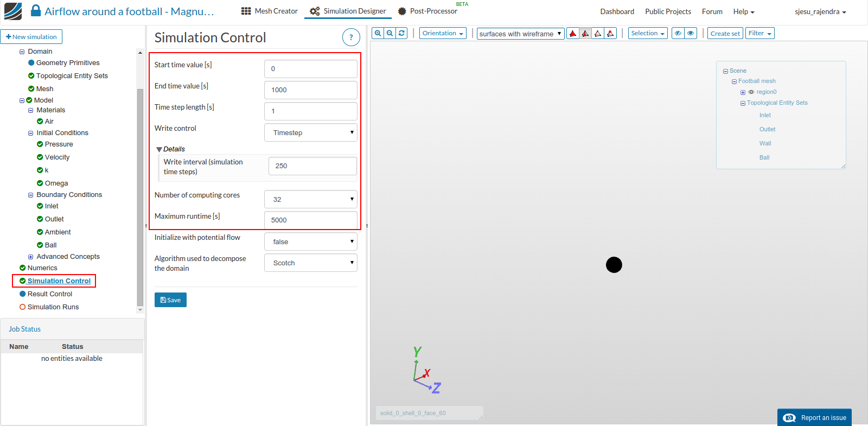Switch to the Simulation Designer tab

point(348,11)
